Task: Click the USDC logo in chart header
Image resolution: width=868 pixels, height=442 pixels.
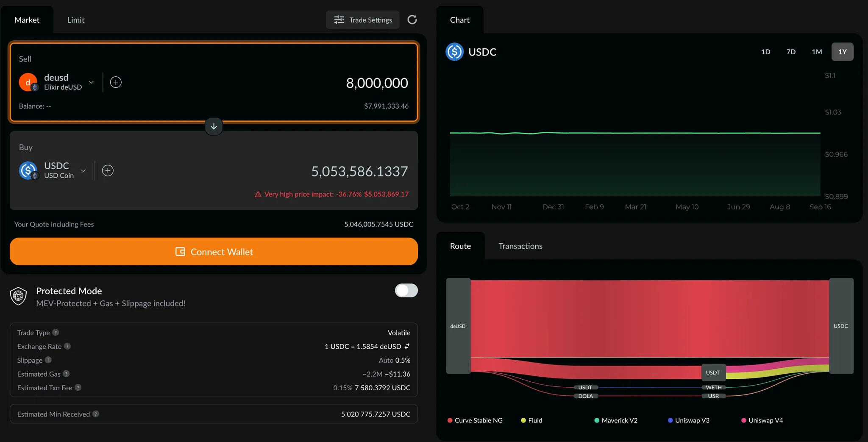Action: pyautogui.click(x=455, y=52)
